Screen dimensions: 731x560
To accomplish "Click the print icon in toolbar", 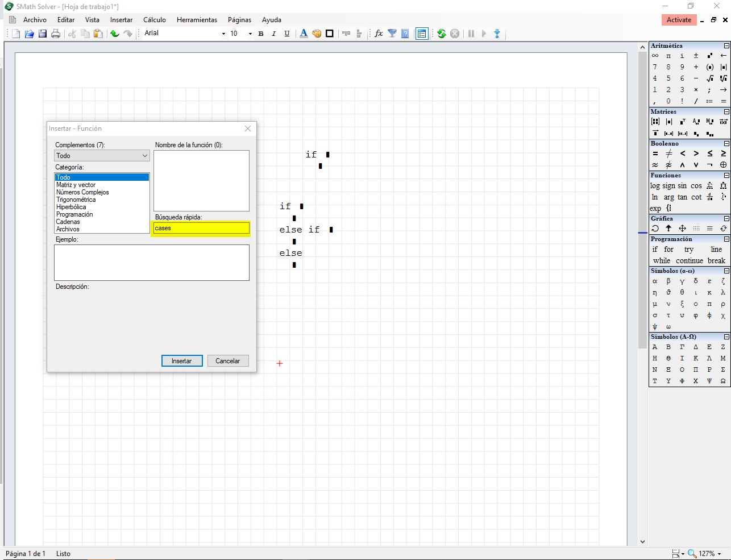I will [x=56, y=34].
